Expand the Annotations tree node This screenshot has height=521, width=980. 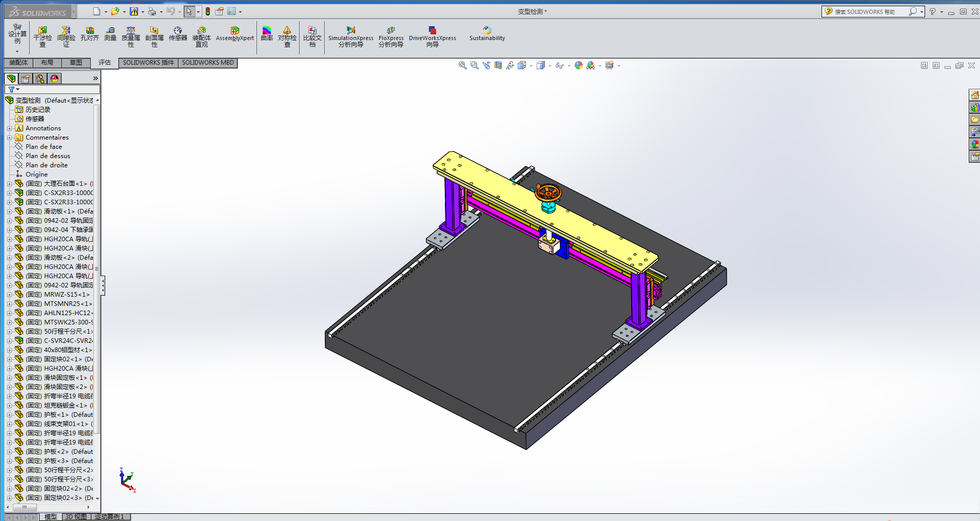tap(9, 128)
